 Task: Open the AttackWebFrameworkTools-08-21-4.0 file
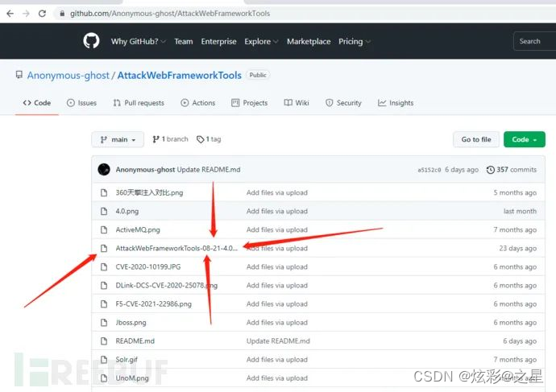(176, 248)
